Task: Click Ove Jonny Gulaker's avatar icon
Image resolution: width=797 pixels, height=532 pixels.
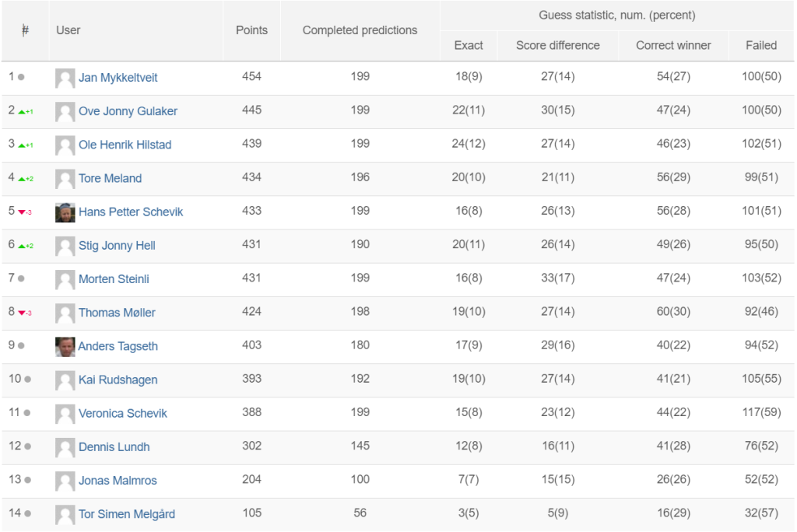Action: [x=65, y=111]
